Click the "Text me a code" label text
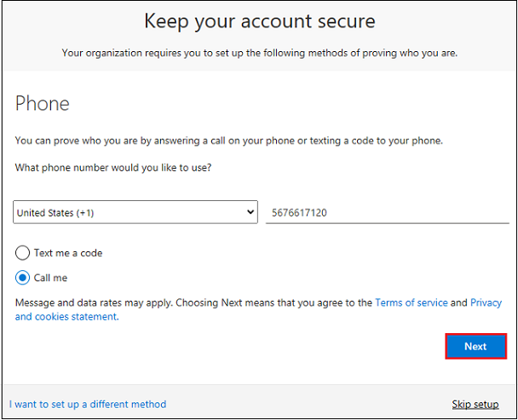 pos(68,253)
